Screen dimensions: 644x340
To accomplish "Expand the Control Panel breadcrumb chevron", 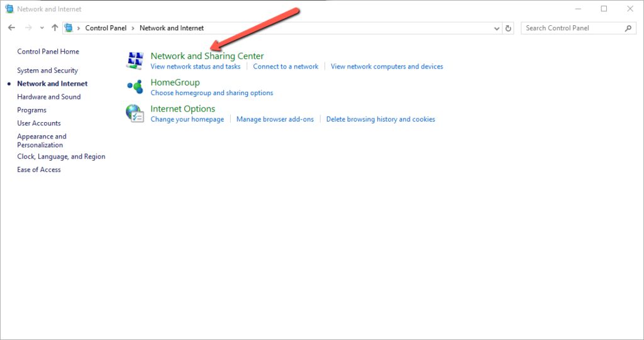I will pyautogui.click(x=79, y=28).
